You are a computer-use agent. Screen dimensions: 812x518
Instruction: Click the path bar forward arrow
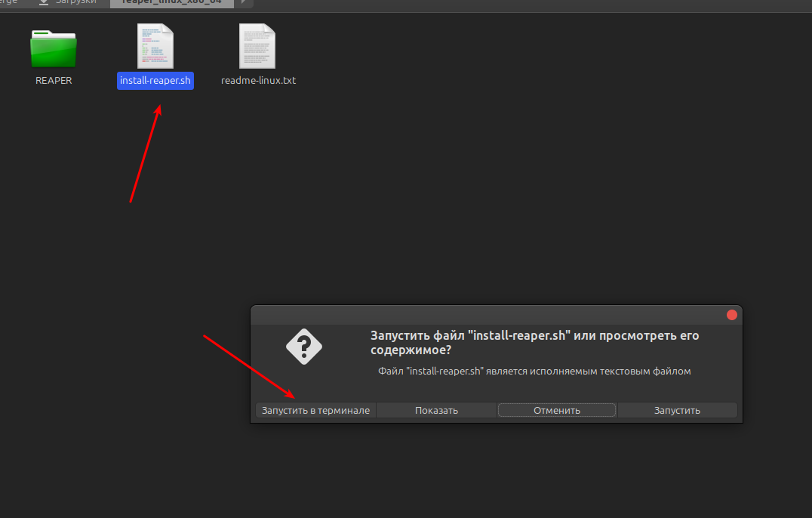tap(244, 2)
